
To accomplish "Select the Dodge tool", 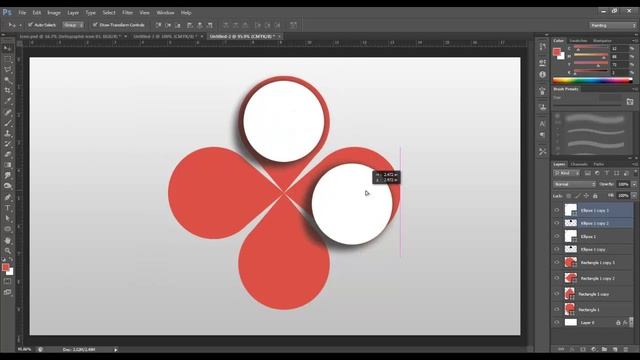I will point(7,186).
